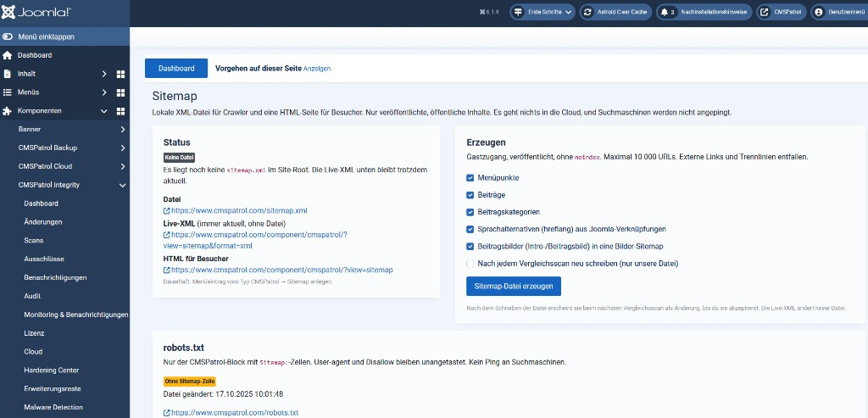Uncheck the Beiträge checkbox
The image size is (868, 418).
tap(470, 195)
